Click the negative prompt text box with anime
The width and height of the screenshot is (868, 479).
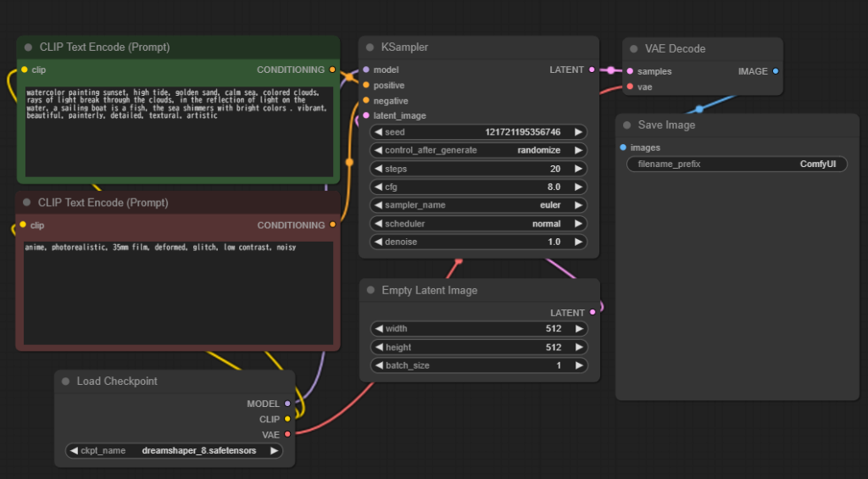[x=177, y=292]
